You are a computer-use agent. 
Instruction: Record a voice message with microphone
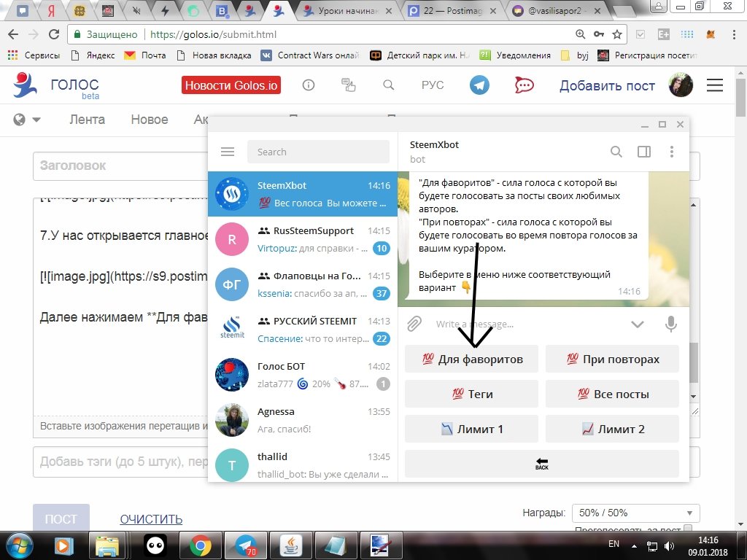tap(671, 324)
